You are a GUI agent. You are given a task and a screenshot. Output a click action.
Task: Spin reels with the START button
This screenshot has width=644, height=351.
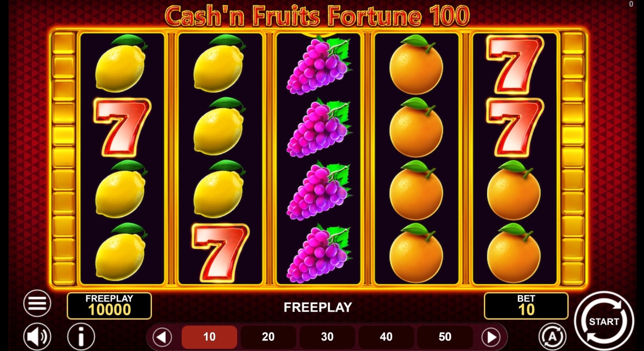click(604, 321)
